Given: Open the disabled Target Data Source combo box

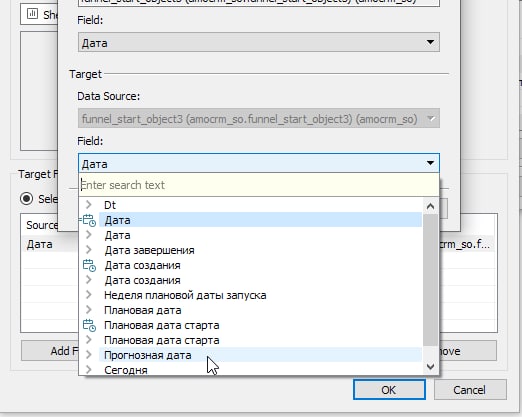Looking at the screenshot, I should (259, 119).
